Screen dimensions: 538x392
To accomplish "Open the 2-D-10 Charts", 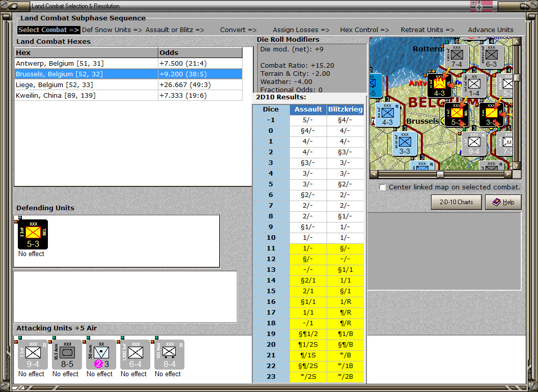I will pyautogui.click(x=456, y=202).
